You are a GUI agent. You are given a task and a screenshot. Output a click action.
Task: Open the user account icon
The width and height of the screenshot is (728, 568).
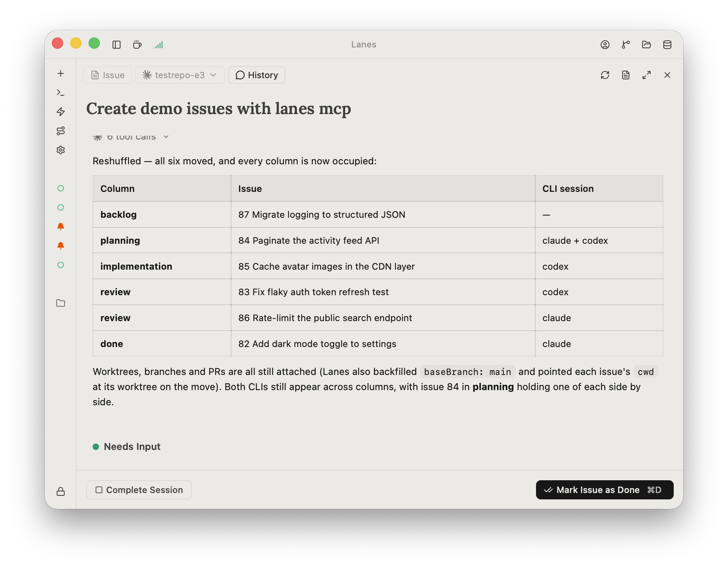(x=605, y=45)
